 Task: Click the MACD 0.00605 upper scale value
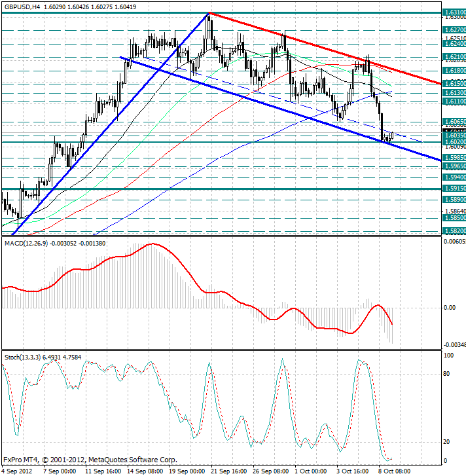point(454,242)
